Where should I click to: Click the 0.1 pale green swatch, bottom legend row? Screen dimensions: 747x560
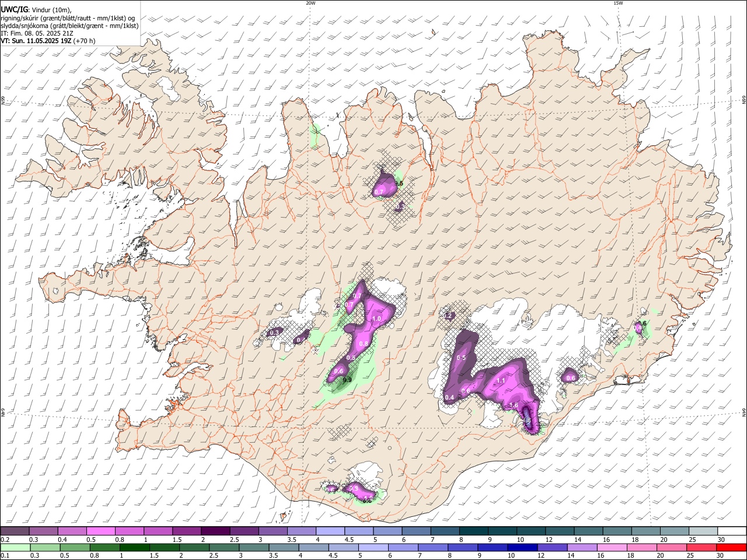pos(15,547)
